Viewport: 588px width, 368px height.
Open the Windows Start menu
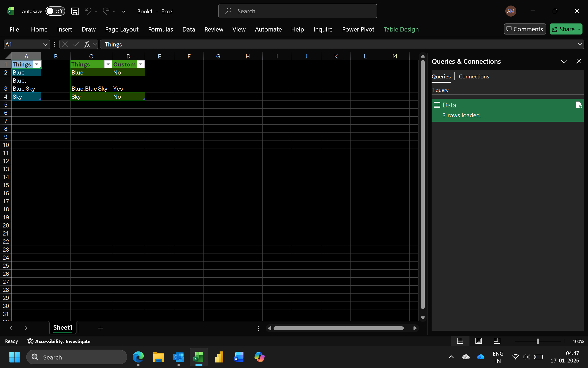tap(14, 357)
